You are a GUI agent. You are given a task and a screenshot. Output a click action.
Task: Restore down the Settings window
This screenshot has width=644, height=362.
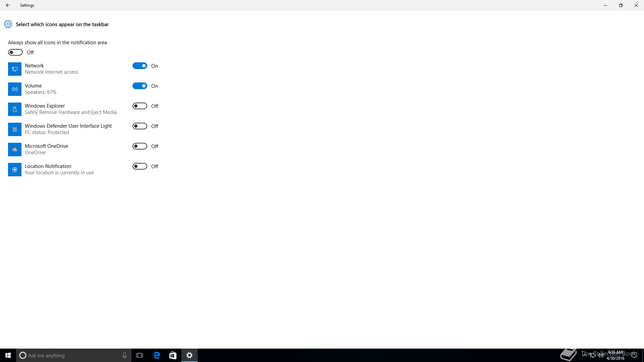[621, 5]
